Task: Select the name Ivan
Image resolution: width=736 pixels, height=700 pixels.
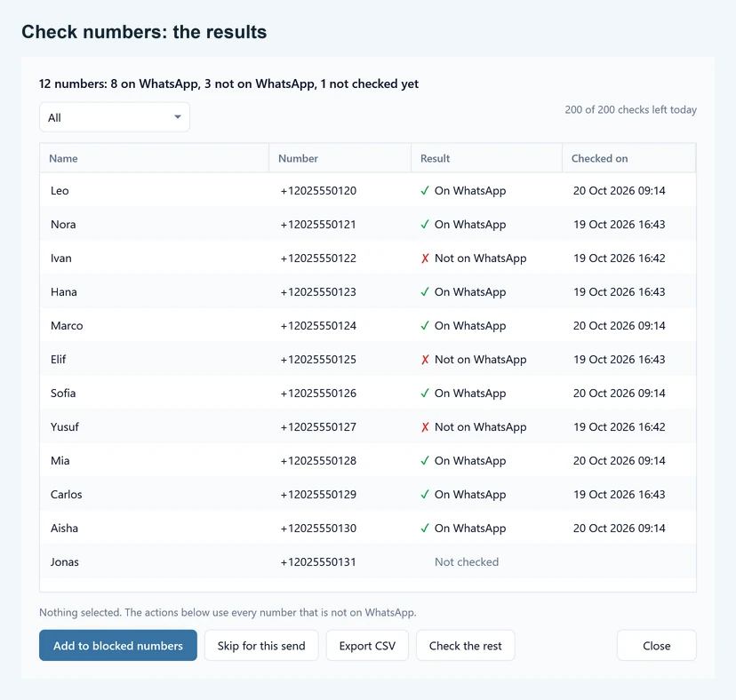Action: 61,258
